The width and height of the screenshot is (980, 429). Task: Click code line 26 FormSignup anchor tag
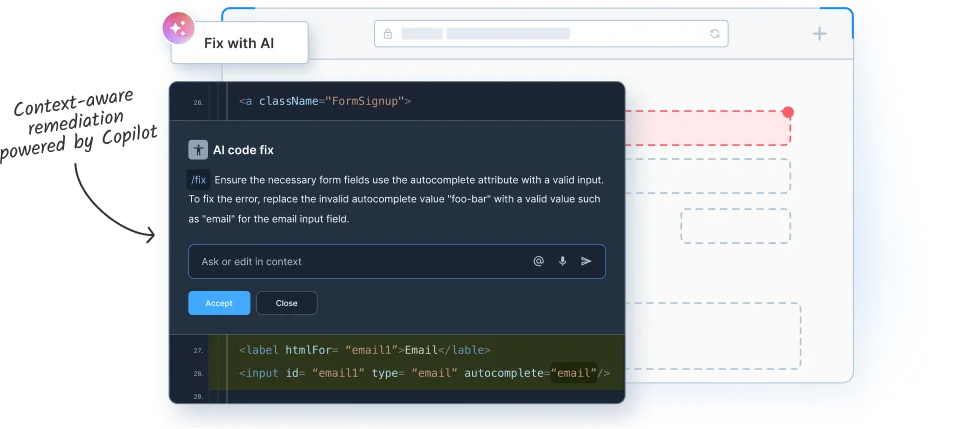pos(325,101)
